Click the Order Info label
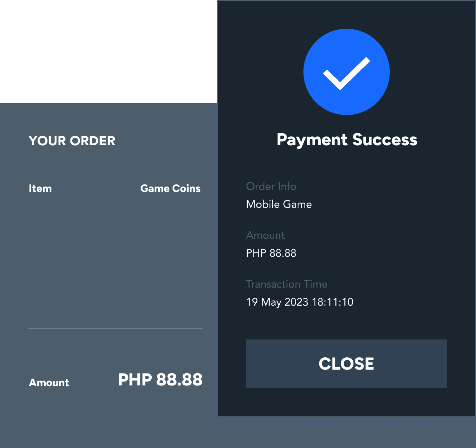The height and width of the screenshot is (448, 476). [271, 186]
